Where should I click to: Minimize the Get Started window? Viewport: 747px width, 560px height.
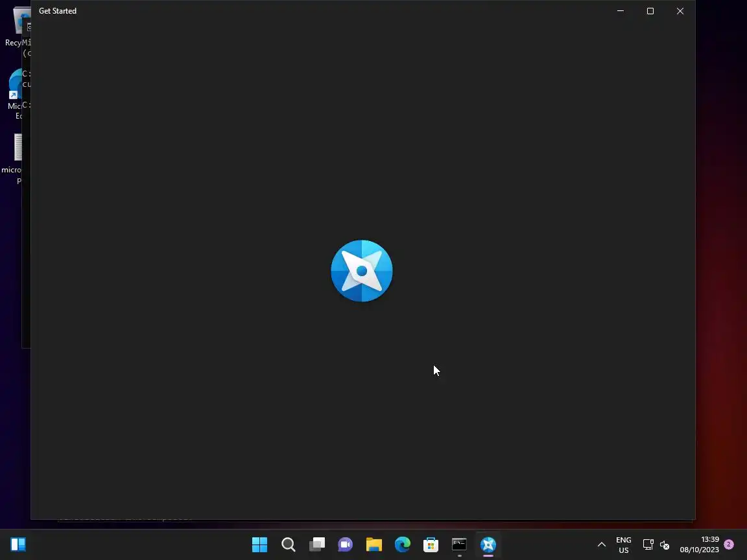coord(621,11)
